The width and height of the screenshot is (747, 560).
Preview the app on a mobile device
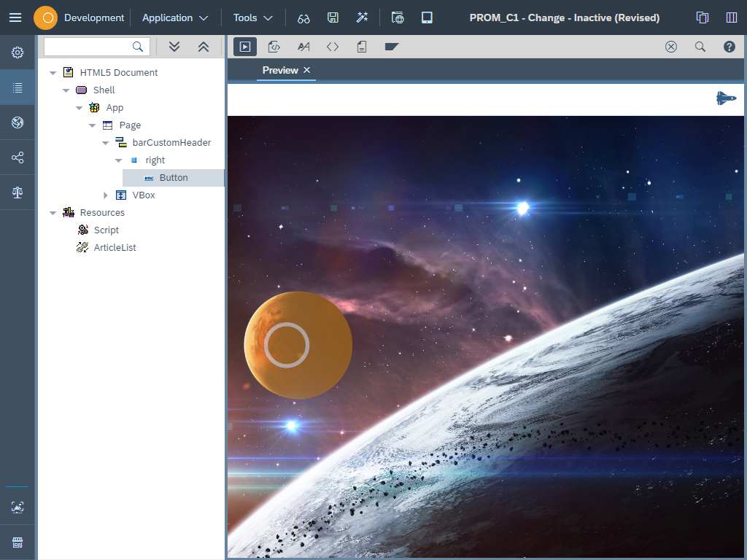[427, 17]
